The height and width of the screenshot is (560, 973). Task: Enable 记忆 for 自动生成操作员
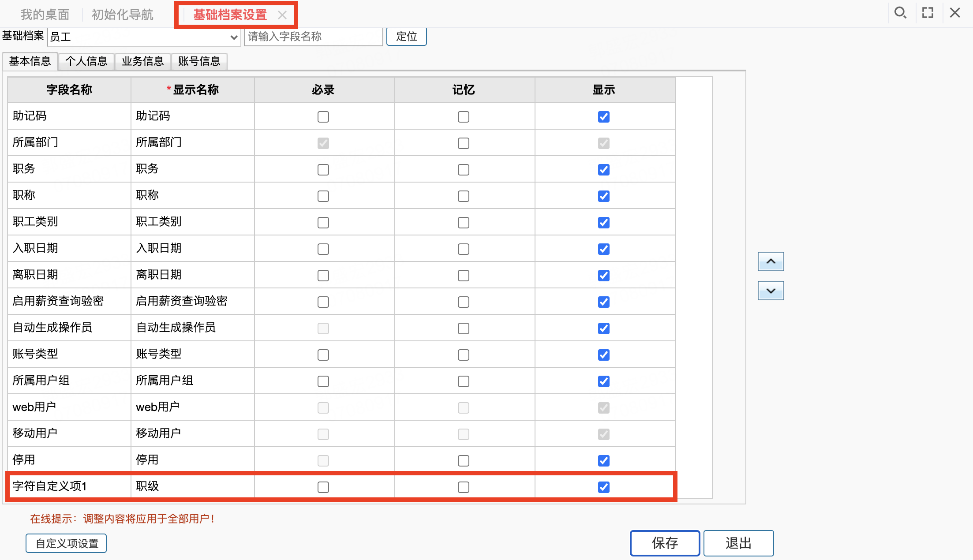(x=464, y=329)
